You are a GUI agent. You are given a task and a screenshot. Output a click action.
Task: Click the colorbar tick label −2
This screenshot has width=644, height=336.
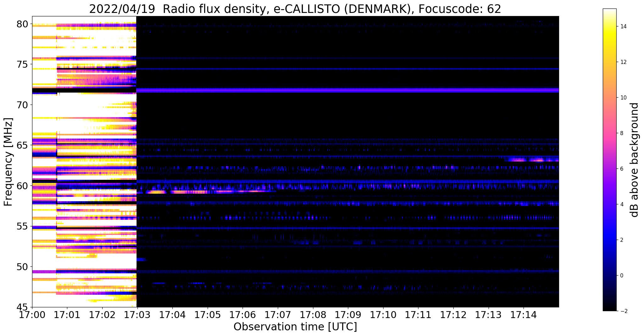click(623, 311)
